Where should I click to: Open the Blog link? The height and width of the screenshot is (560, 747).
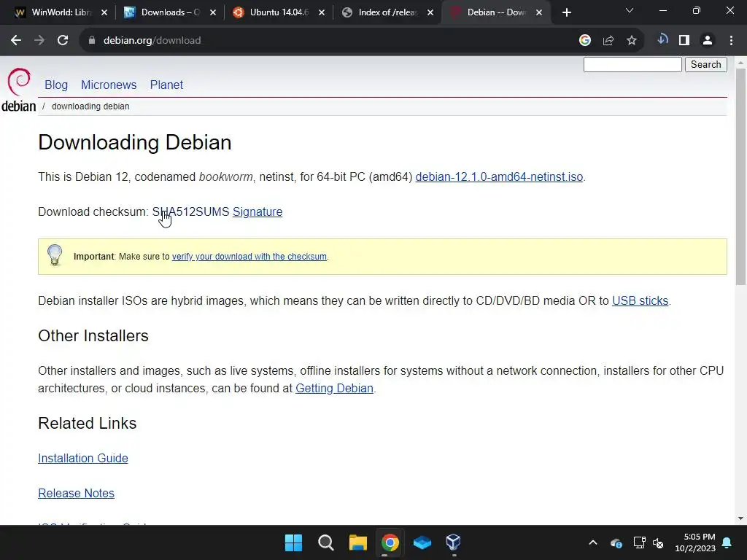pyautogui.click(x=56, y=85)
